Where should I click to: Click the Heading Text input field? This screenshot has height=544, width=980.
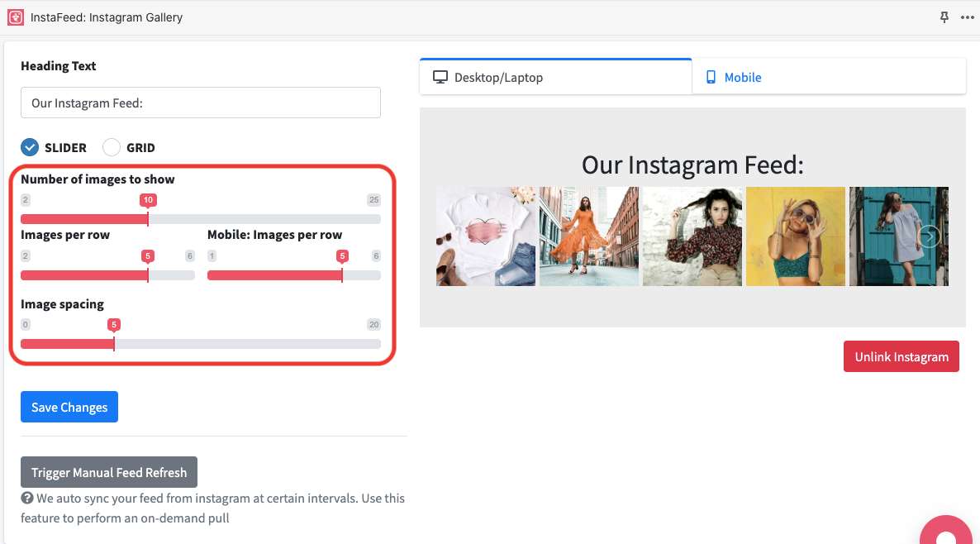click(201, 103)
